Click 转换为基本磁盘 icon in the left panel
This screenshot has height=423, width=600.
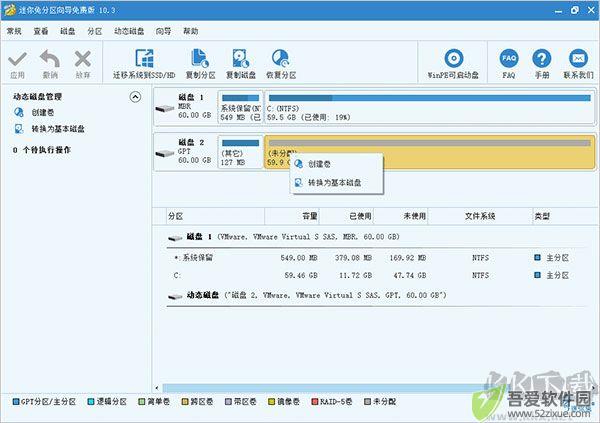[19, 129]
